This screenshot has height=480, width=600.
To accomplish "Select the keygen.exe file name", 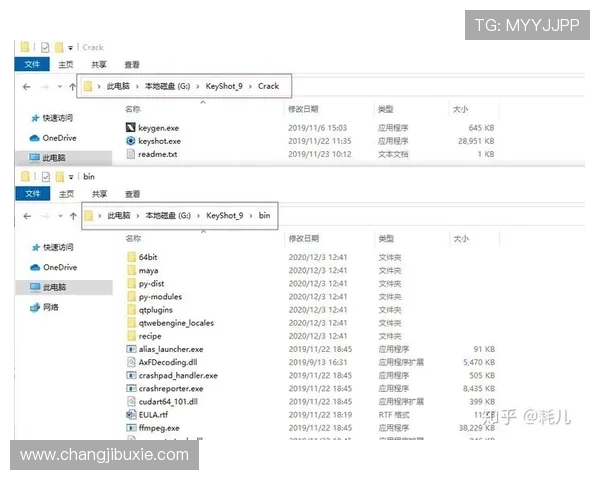I will click(158, 128).
